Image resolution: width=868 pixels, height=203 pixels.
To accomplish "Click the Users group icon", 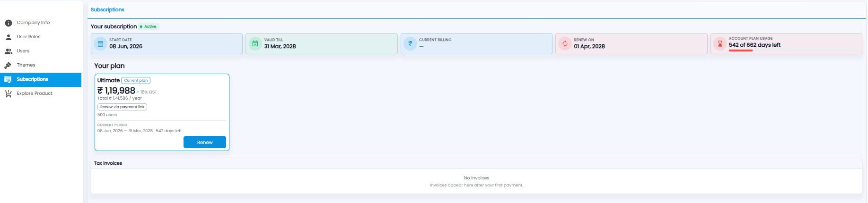I will (x=9, y=51).
